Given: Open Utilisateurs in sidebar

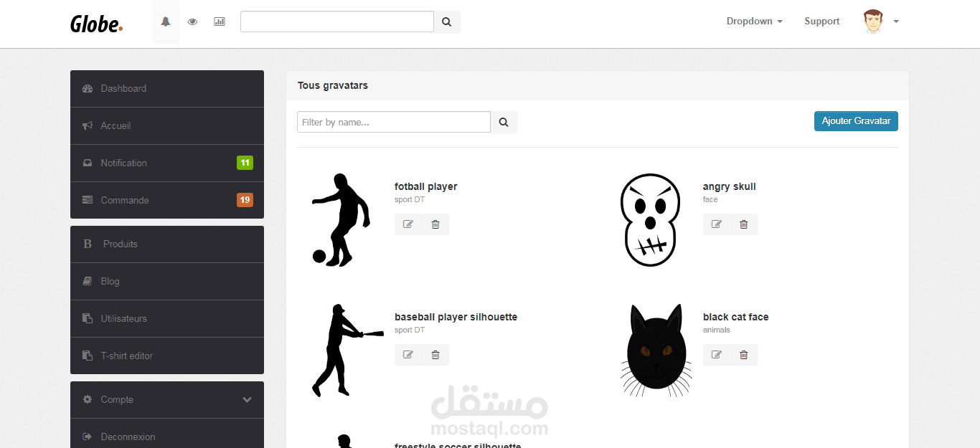Looking at the screenshot, I should tap(167, 319).
